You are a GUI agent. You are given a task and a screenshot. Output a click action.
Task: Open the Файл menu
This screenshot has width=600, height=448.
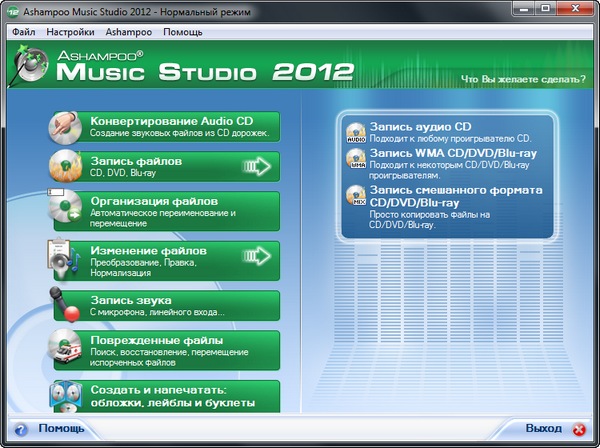[x=25, y=32]
